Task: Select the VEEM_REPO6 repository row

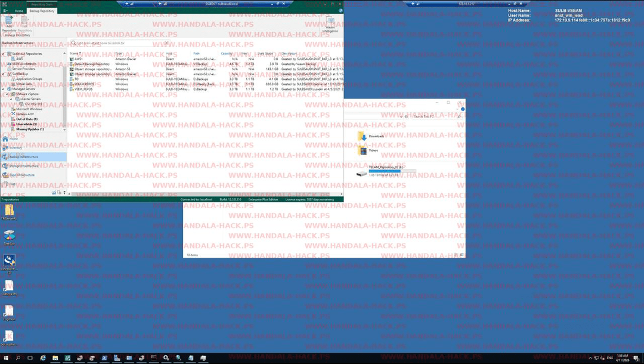Action: click(205, 89)
